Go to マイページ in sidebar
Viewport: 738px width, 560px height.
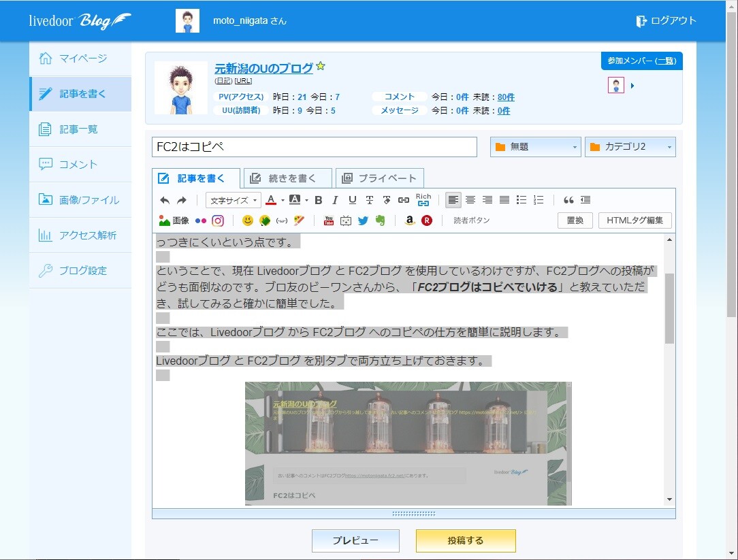tap(80, 59)
